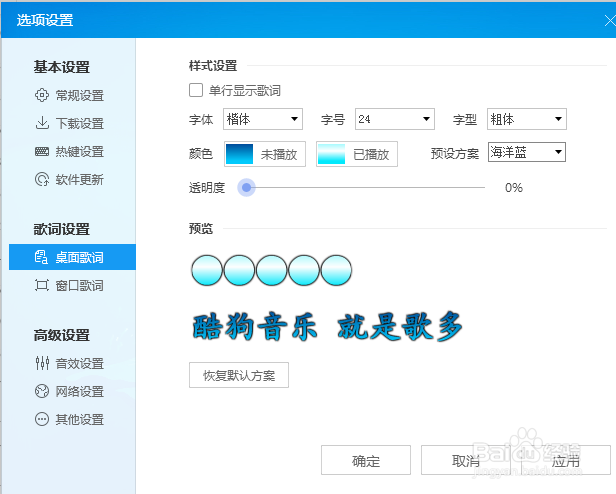616x494 pixels.
Task: Click the 0% transparency value
Action: tap(514, 188)
